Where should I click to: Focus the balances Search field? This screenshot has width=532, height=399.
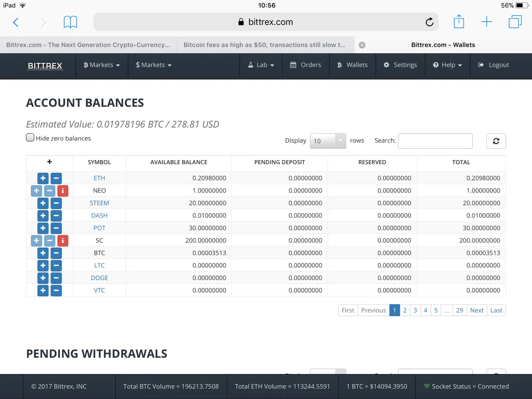tap(435, 141)
